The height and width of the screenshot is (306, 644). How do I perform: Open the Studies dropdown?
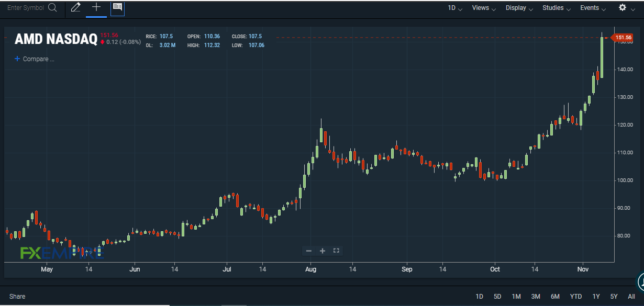(557, 8)
